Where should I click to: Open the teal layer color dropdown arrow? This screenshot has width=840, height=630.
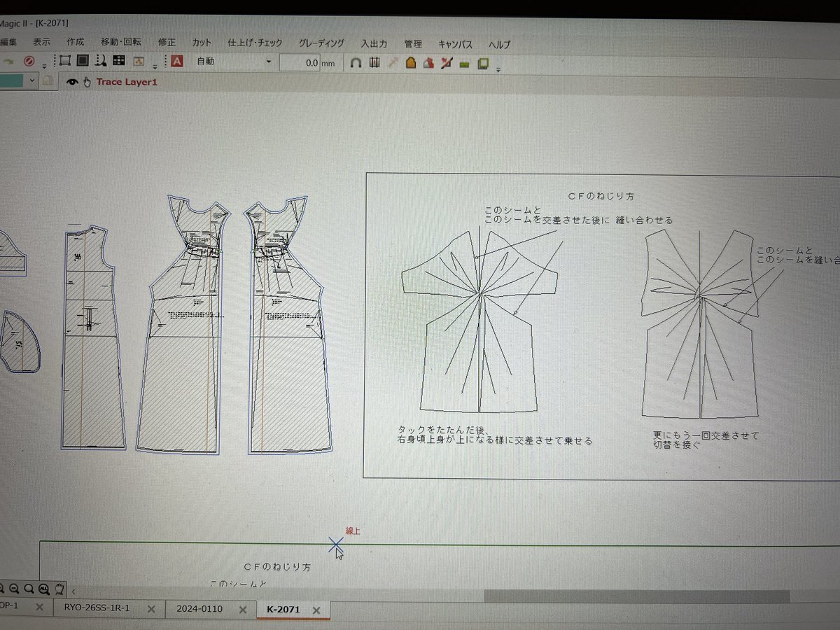(32, 80)
